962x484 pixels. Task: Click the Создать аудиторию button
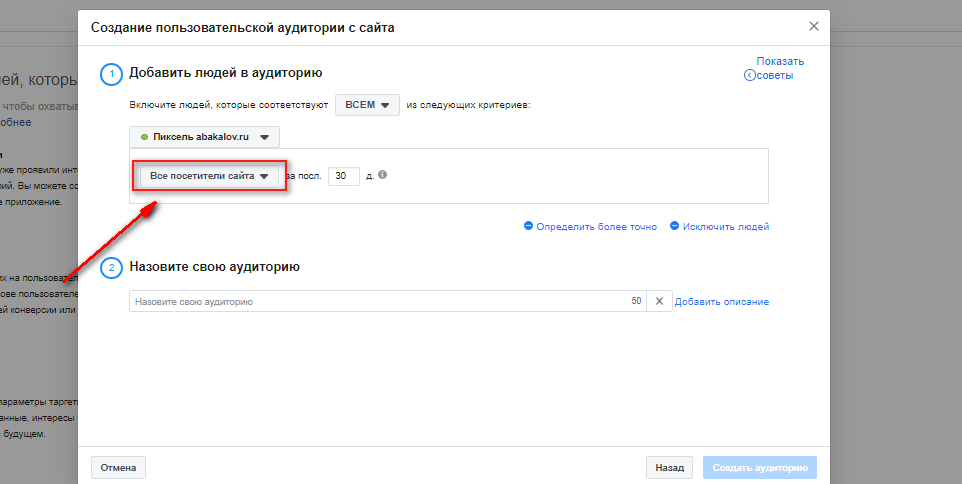pyautogui.click(x=760, y=467)
